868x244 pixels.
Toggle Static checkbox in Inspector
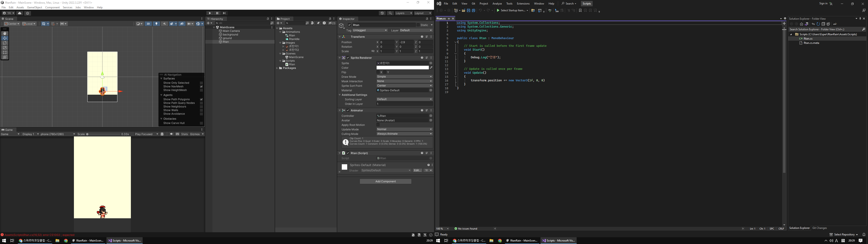pyautogui.click(x=418, y=25)
